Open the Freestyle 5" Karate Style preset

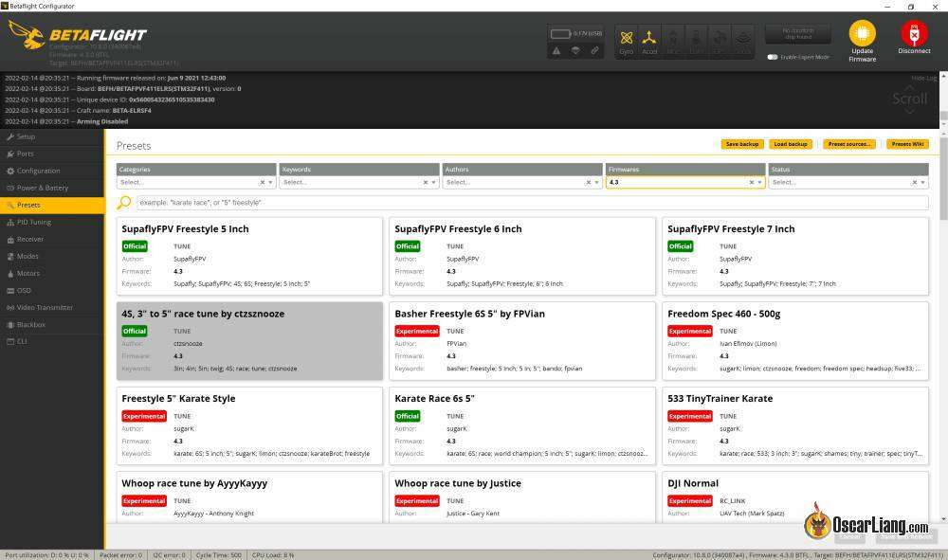(x=249, y=425)
